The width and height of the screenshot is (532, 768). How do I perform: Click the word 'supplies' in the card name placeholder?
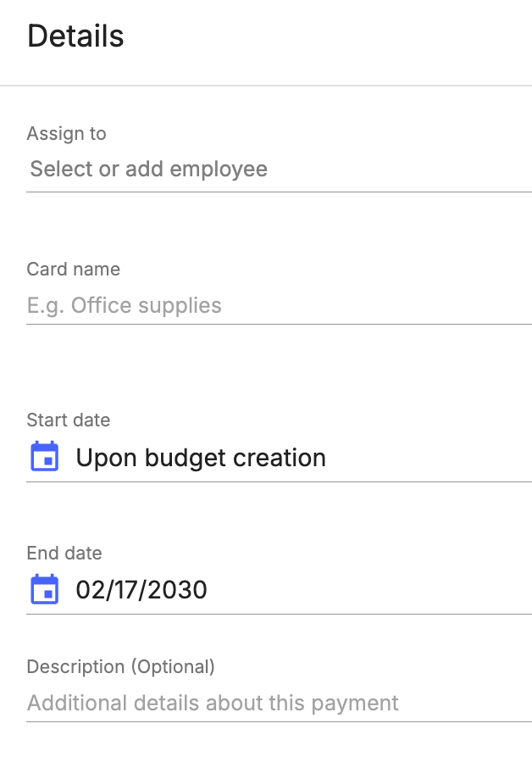[180, 306]
